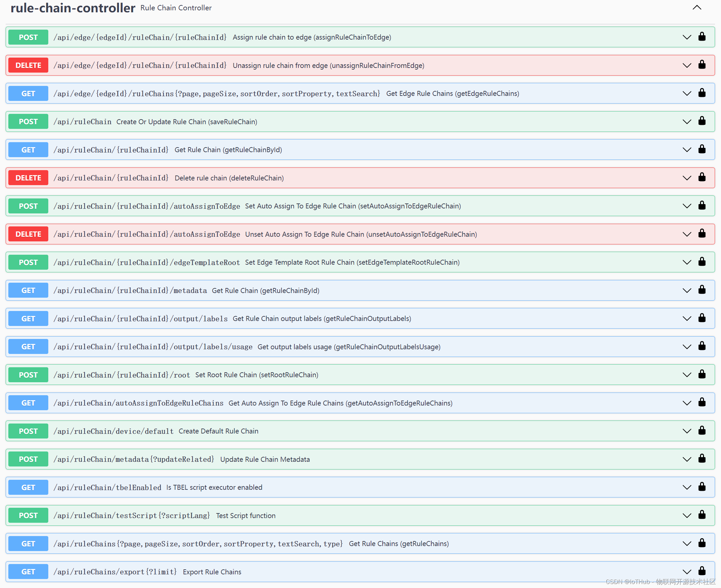Expand Get Edge Rule Chains endpoint chevron
This screenshot has width=721, height=588.
pos(686,94)
